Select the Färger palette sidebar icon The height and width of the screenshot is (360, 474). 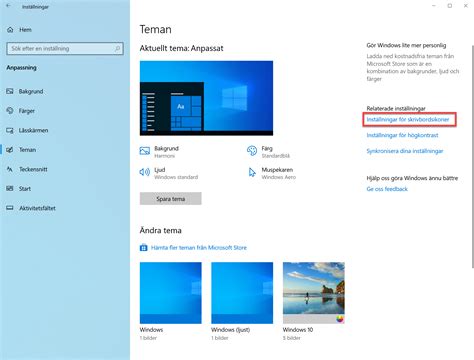10,111
